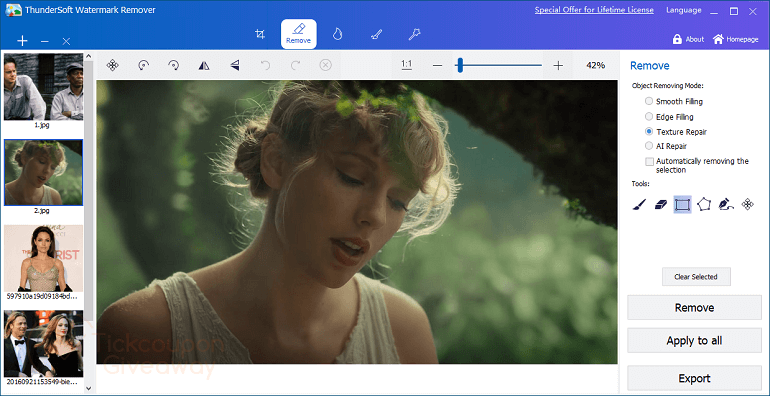Zoom in with the plus button
This screenshot has width=770, height=396.
coord(558,65)
